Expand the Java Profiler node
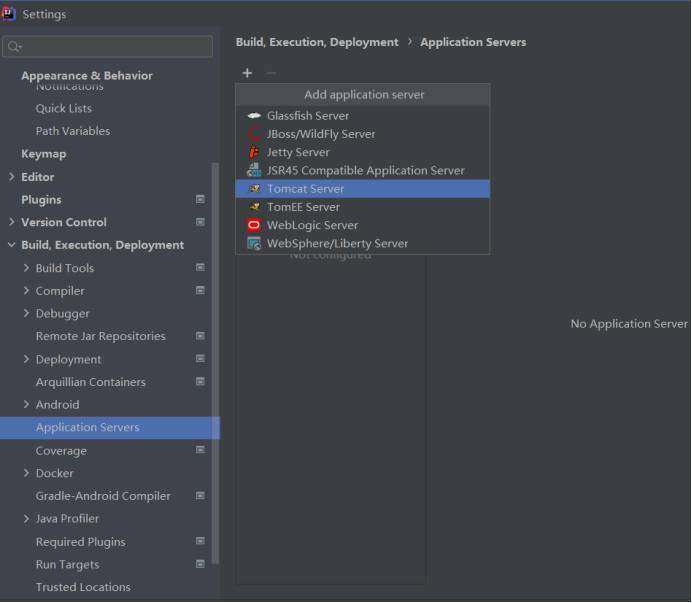 pos(26,518)
